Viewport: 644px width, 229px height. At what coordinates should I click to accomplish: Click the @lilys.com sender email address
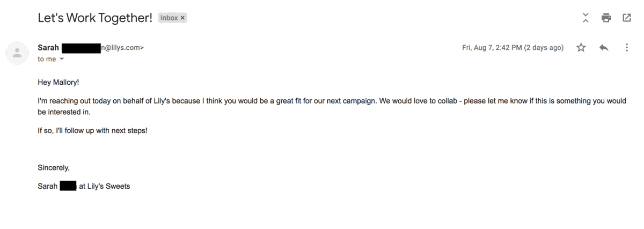122,48
